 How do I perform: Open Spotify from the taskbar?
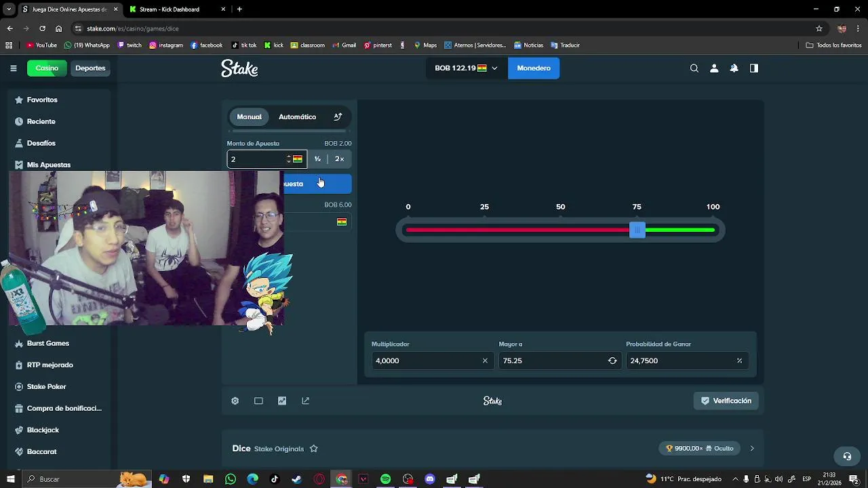(x=385, y=479)
